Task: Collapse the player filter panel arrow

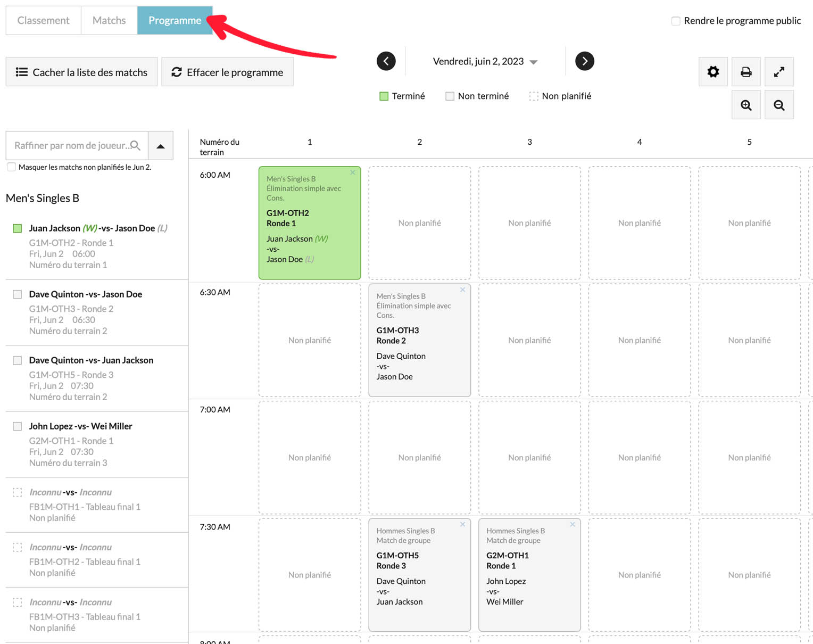Action: (161, 146)
